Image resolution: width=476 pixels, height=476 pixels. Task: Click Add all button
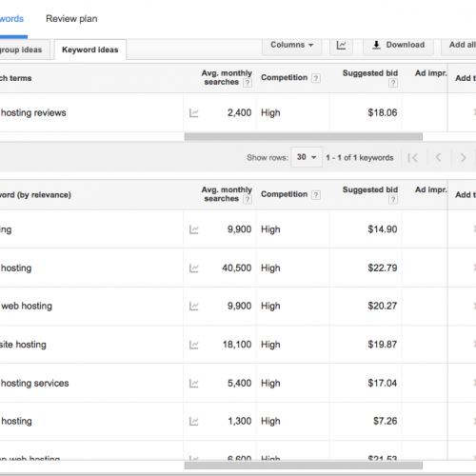click(459, 46)
